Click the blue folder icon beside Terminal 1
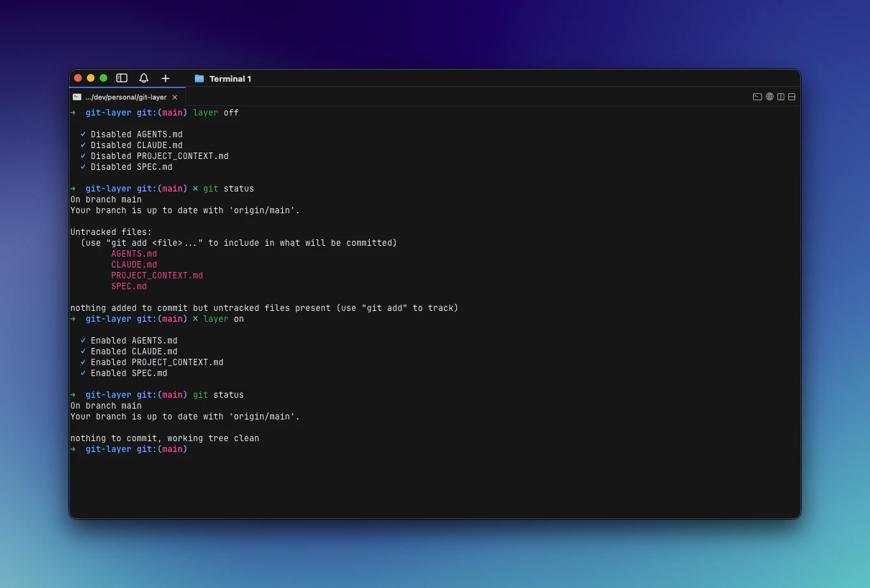Screen dimensions: 870x588 pyautogui.click(x=199, y=79)
